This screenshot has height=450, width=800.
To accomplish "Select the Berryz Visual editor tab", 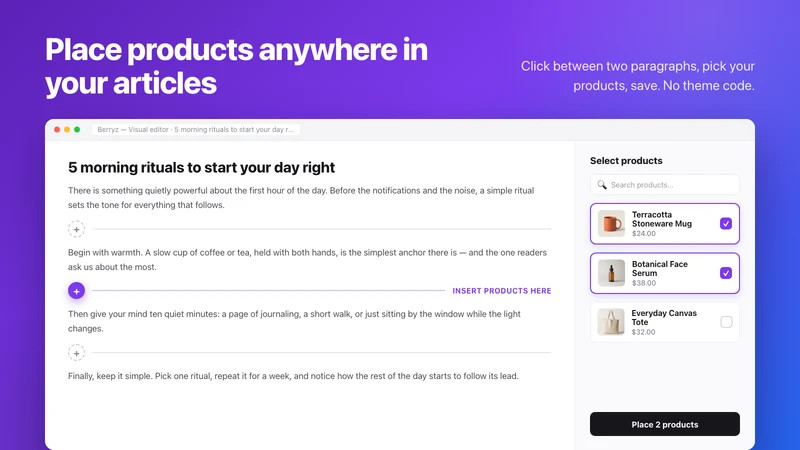I will click(195, 130).
